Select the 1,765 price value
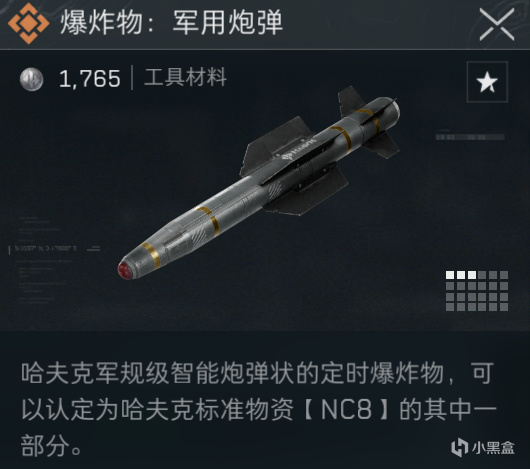This screenshot has width=530, height=469. [90, 79]
